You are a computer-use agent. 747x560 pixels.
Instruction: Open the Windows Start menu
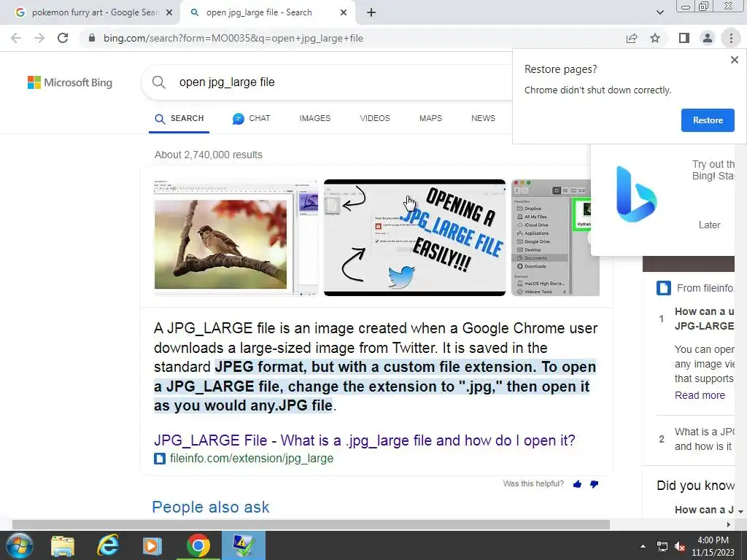click(20, 545)
